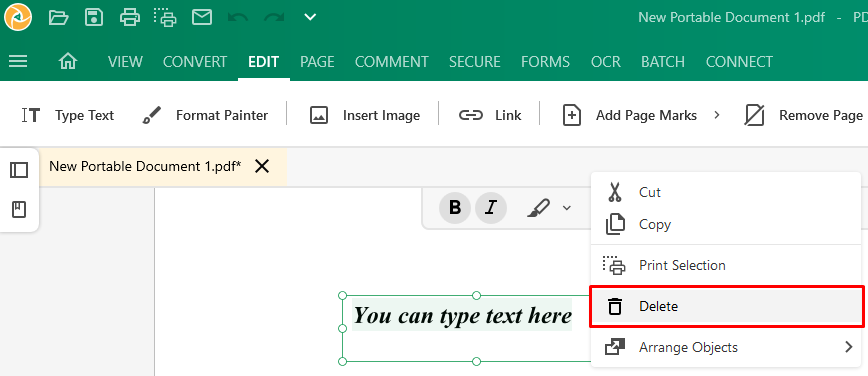This screenshot has height=376, width=868.
Task: Click the bottom-left handle of the text box
Action: [x=342, y=362]
